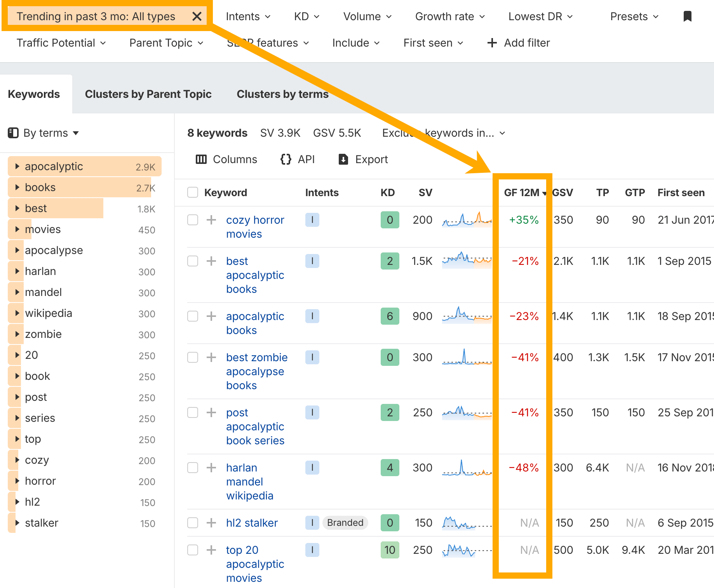Click the I intent badge for apocalyptic books
Viewport: 714px width, 588px height.
click(x=312, y=316)
